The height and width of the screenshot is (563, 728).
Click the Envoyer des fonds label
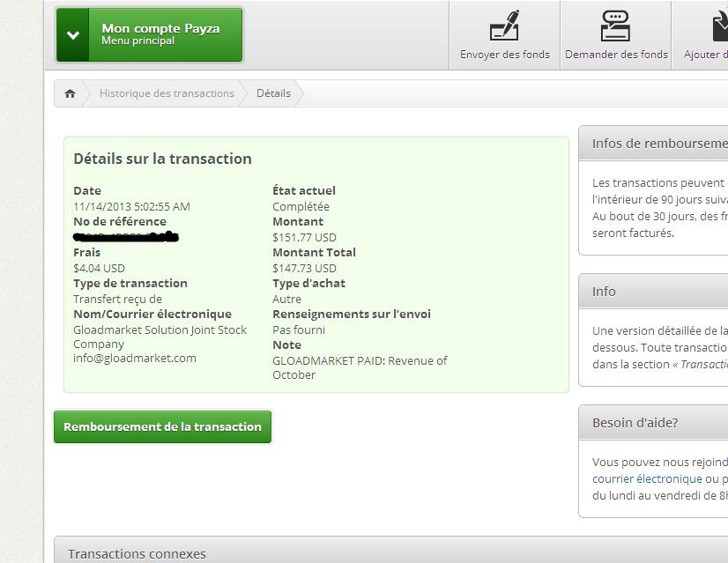(505, 55)
